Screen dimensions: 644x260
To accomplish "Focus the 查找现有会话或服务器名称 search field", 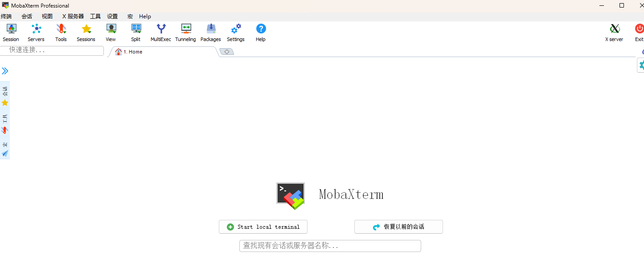I will pos(330,246).
